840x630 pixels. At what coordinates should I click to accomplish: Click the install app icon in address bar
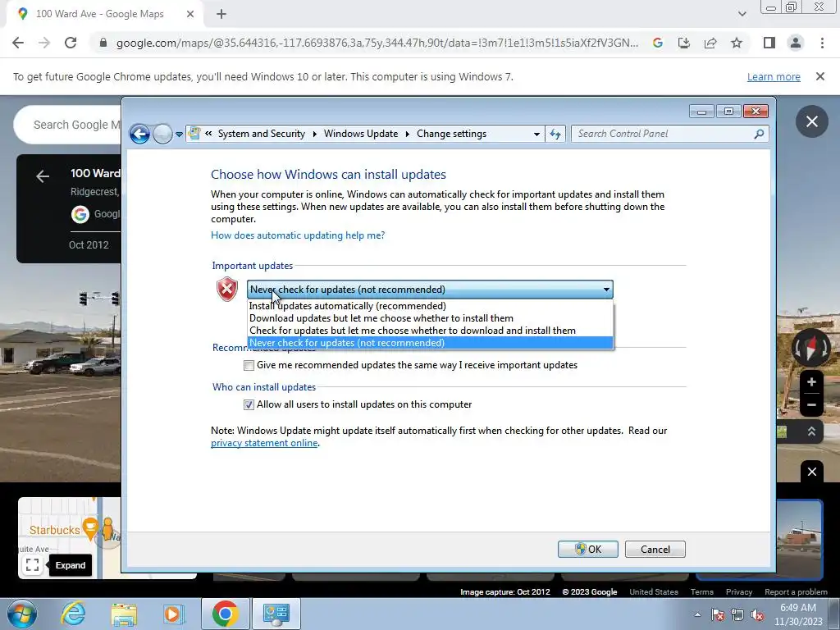(x=684, y=43)
